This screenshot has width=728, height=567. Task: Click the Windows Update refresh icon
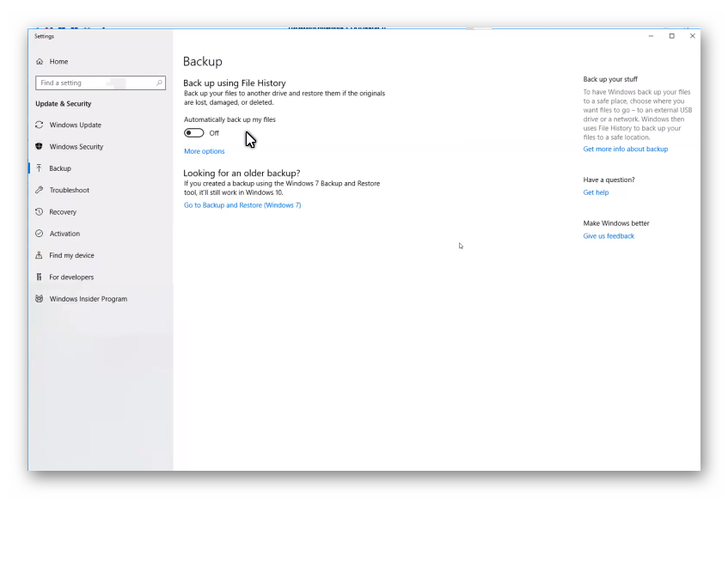coord(39,125)
